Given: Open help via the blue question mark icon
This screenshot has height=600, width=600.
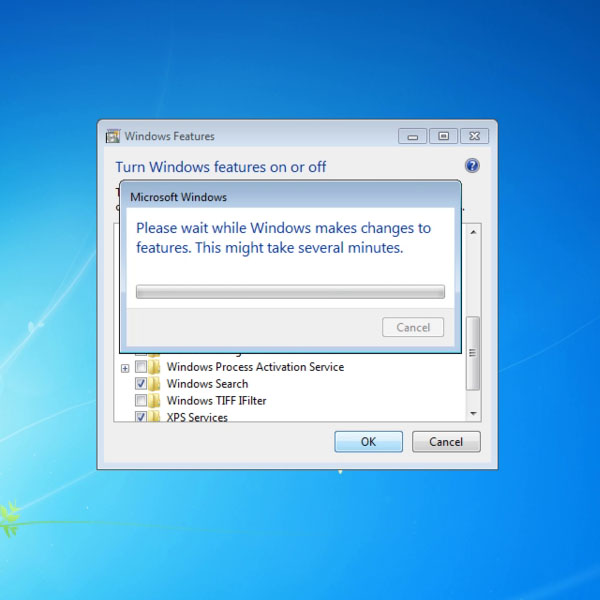Looking at the screenshot, I should (x=472, y=166).
